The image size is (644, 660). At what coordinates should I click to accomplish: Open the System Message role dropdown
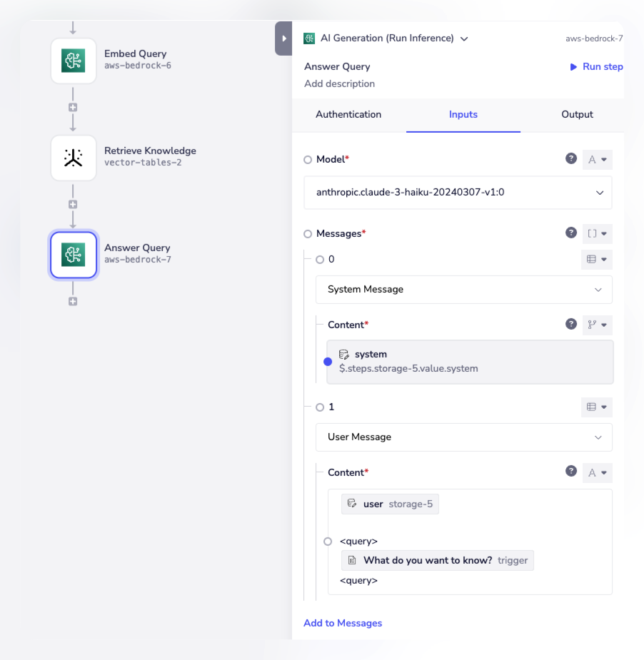point(463,290)
